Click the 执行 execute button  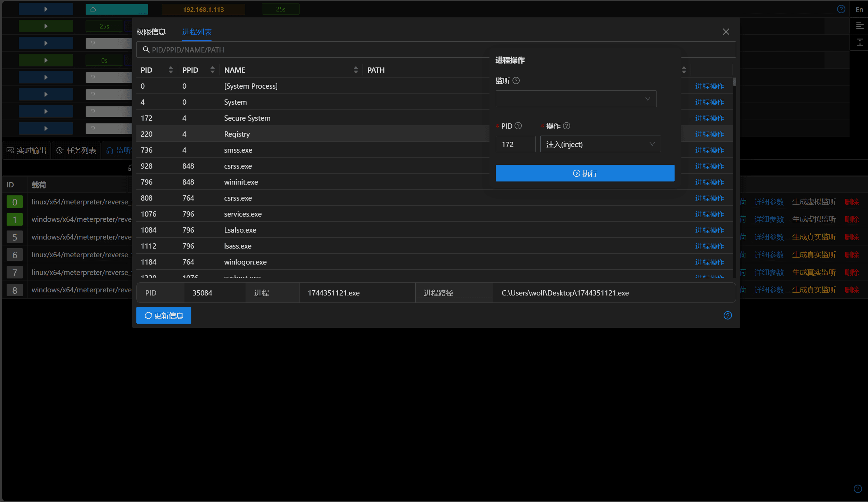[585, 173]
